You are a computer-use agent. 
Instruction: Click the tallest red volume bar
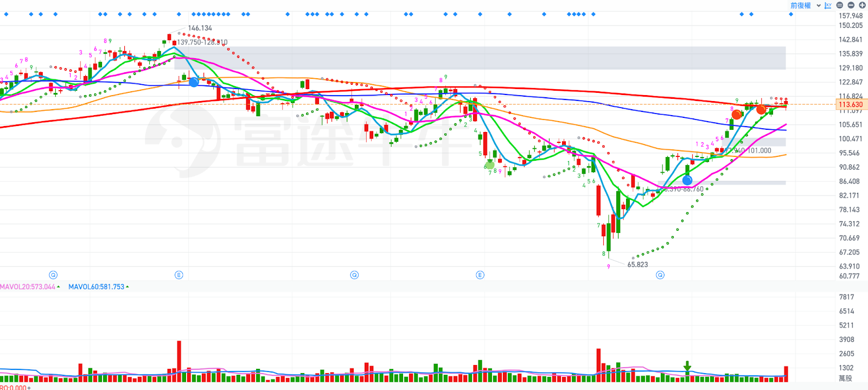(179, 361)
